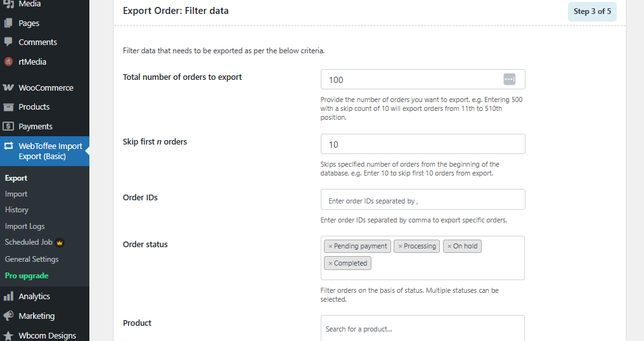Click the Pages sidebar icon
Viewport: 644px width, 341px height.
coord(9,23)
